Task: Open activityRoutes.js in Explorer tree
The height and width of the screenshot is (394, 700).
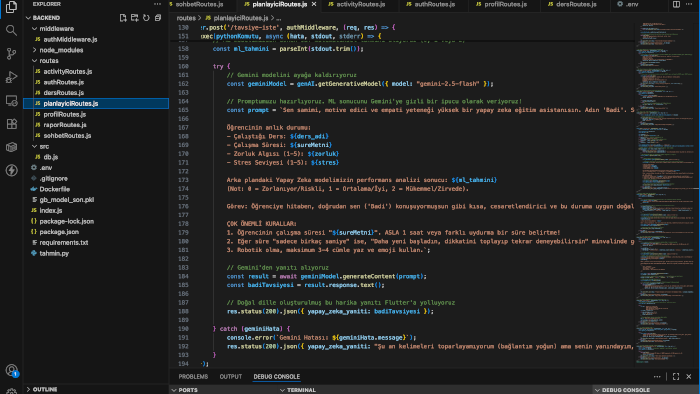Action: coord(96,71)
